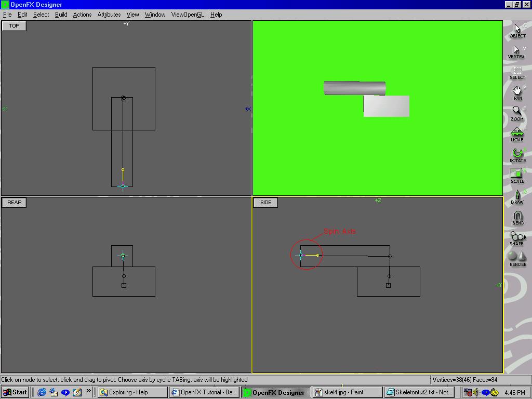Click the TOP viewport label button

[x=14, y=25]
